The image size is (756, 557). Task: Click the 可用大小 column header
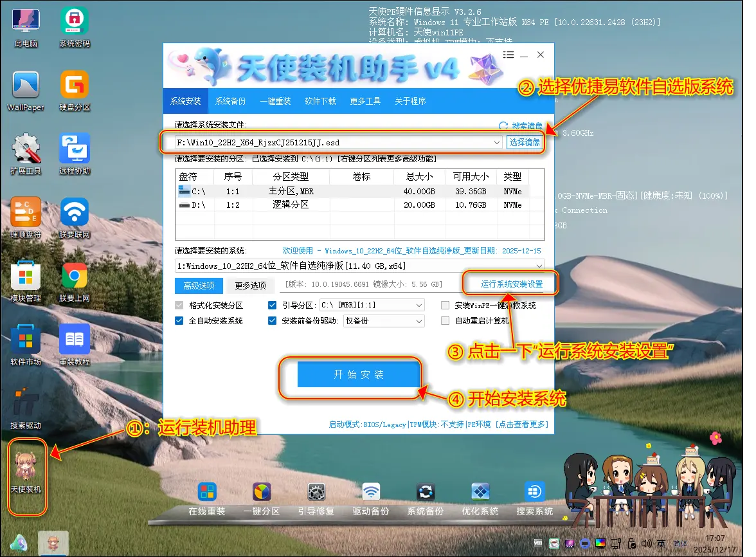click(x=471, y=177)
